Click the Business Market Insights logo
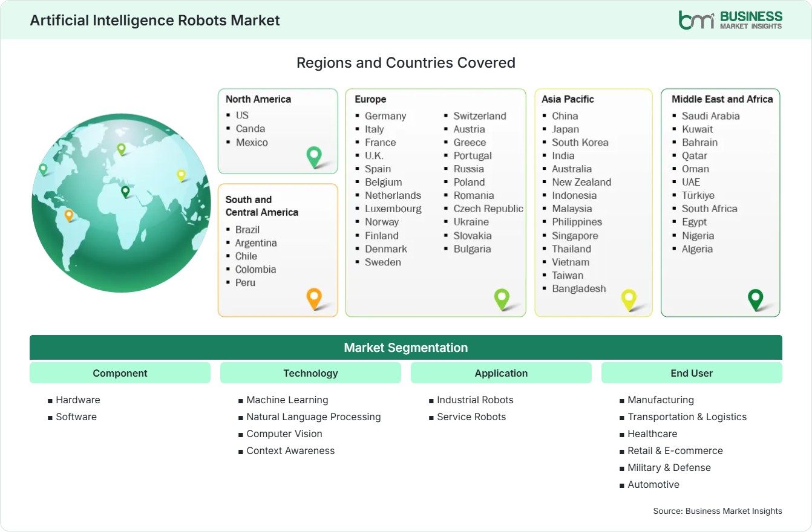This screenshot has height=532, width=812. coord(730,19)
